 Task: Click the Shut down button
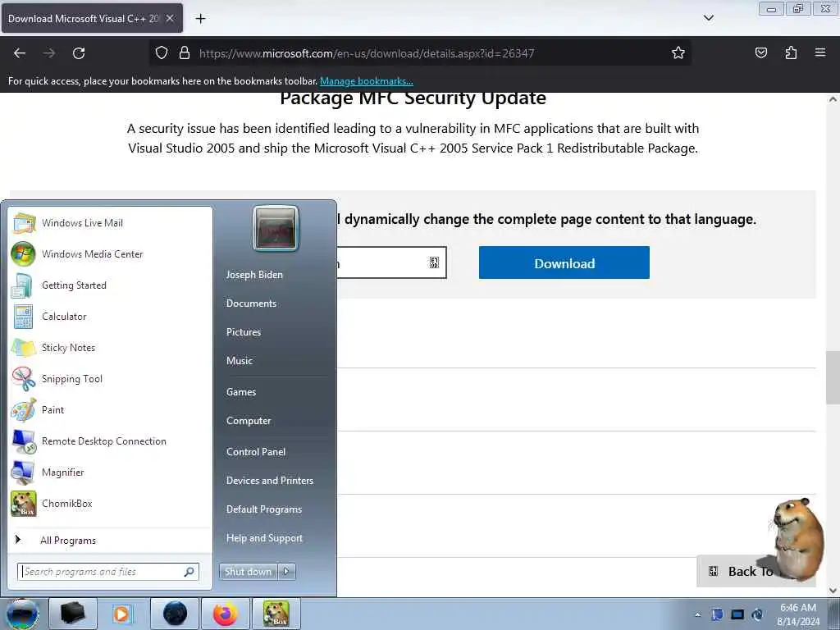(248, 572)
